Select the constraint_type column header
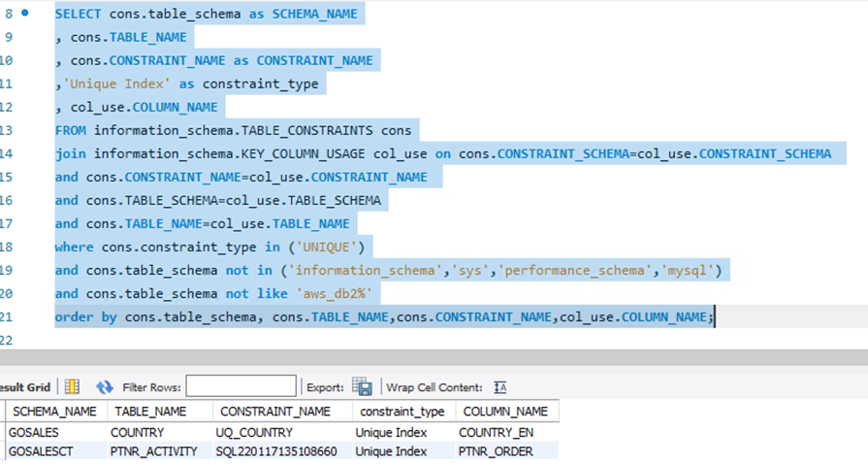The width and height of the screenshot is (868, 466). click(x=400, y=412)
